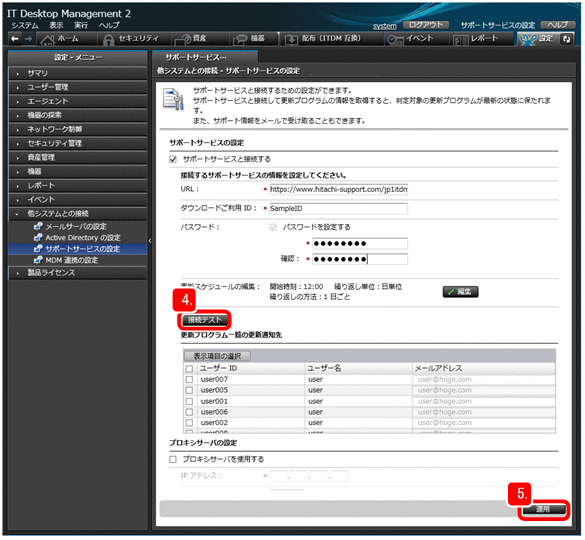Viewport: 585px width, 540px height.
Task: Sort by ユーザー名 column header
Action: [x=358, y=369]
